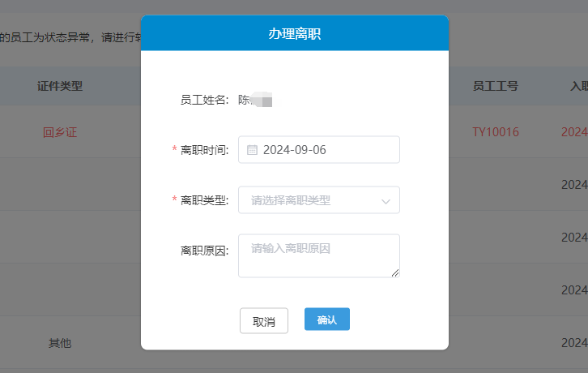Click the 2024-09-06 date input
This screenshot has height=373, width=588.
319,150
